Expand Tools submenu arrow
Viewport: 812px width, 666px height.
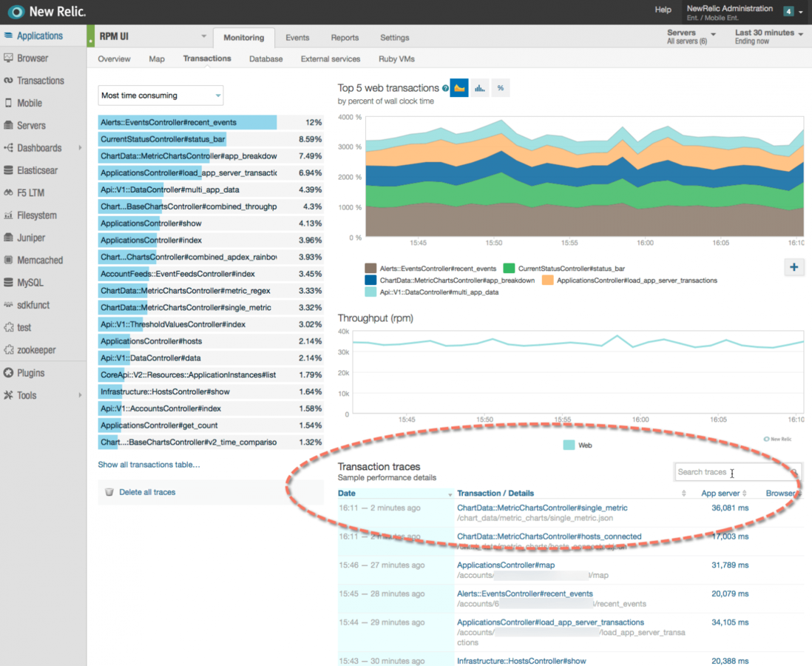pos(81,395)
